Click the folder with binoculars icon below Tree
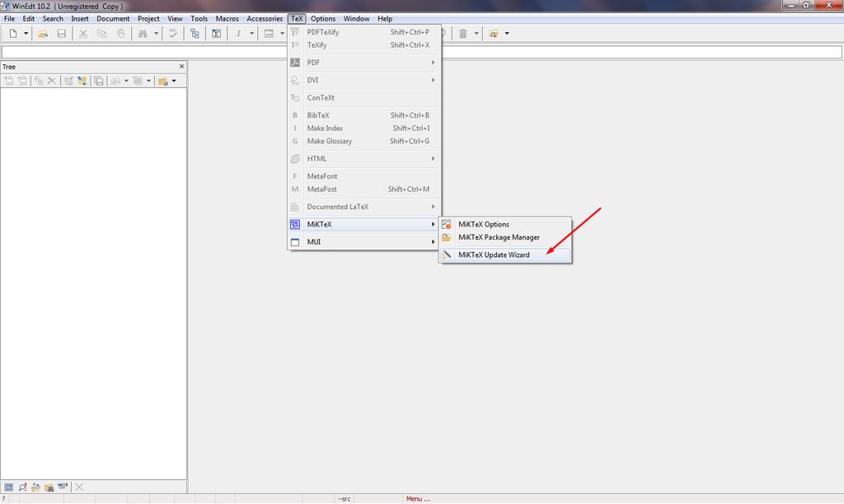 (x=49, y=487)
